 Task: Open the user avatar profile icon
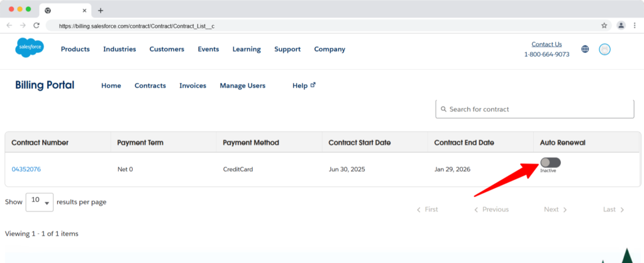(604, 49)
